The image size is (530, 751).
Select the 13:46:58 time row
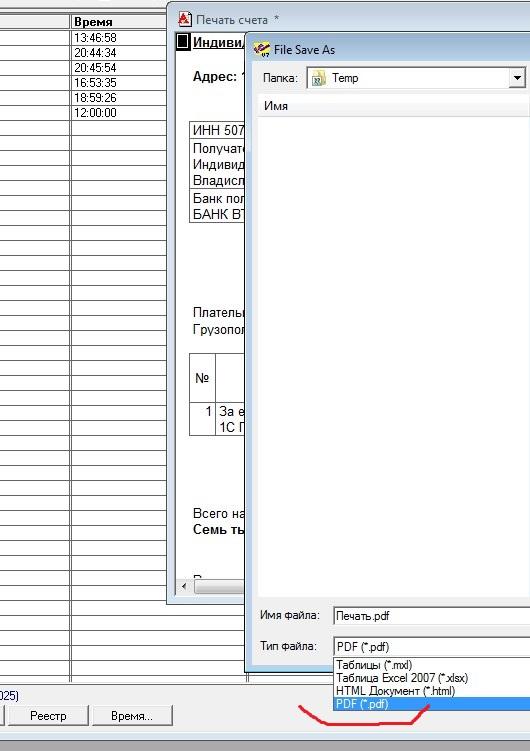tap(95, 37)
